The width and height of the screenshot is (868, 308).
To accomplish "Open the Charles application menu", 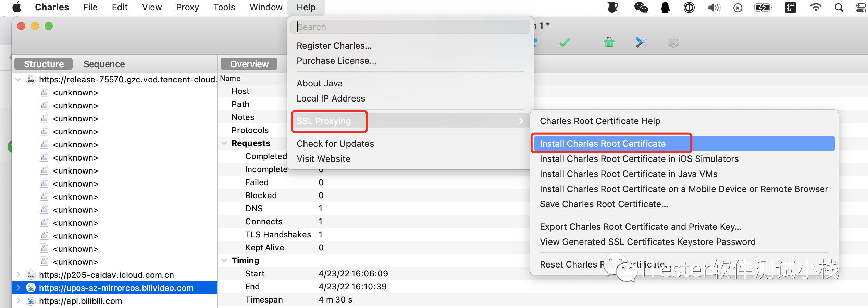I will pyautogui.click(x=52, y=7).
